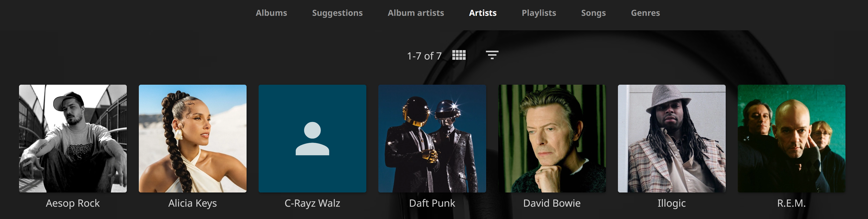Click the Aesop Rock name link

click(73, 203)
